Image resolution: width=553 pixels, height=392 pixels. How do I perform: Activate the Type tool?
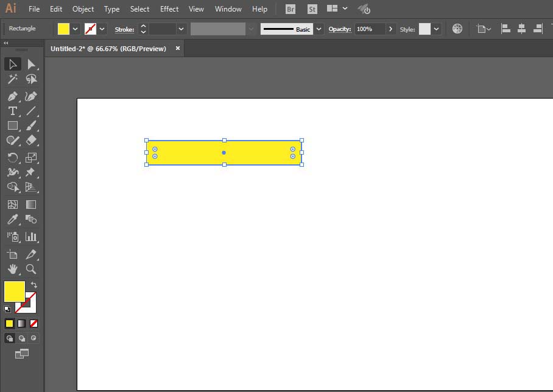[x=13, y=111]
